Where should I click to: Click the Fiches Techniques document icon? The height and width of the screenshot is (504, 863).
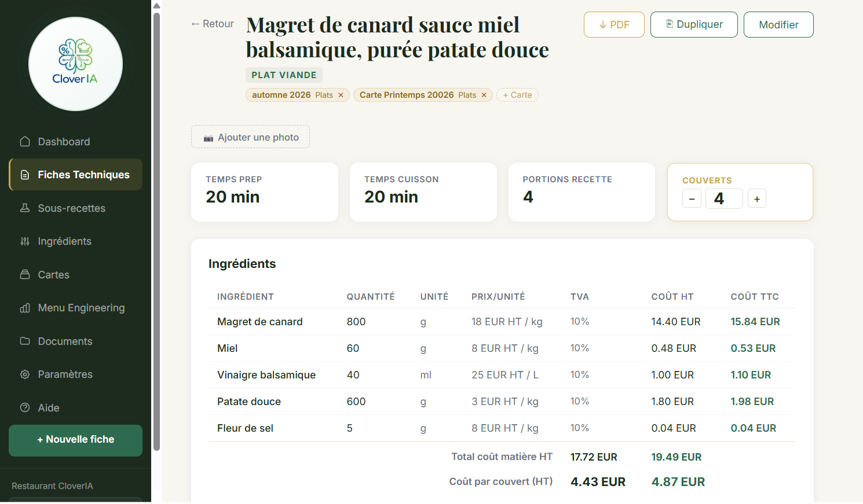(25, 175)
